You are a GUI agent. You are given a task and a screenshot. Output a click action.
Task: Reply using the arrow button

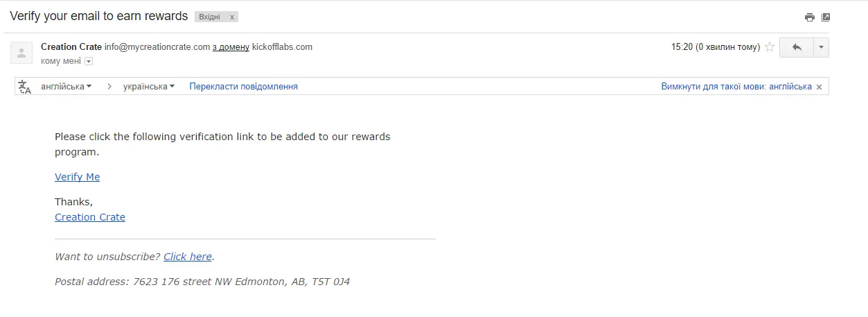coord(796,47)
